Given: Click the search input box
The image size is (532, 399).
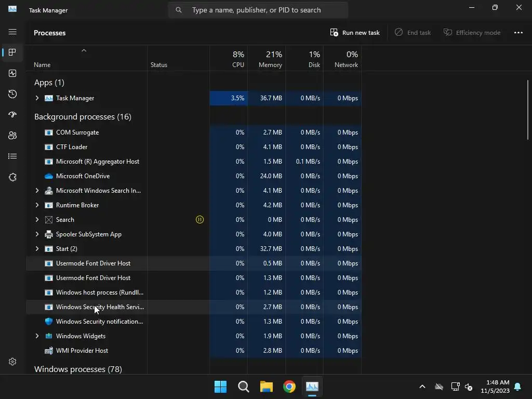Looking at the screenshot, I should pos(258,10).
